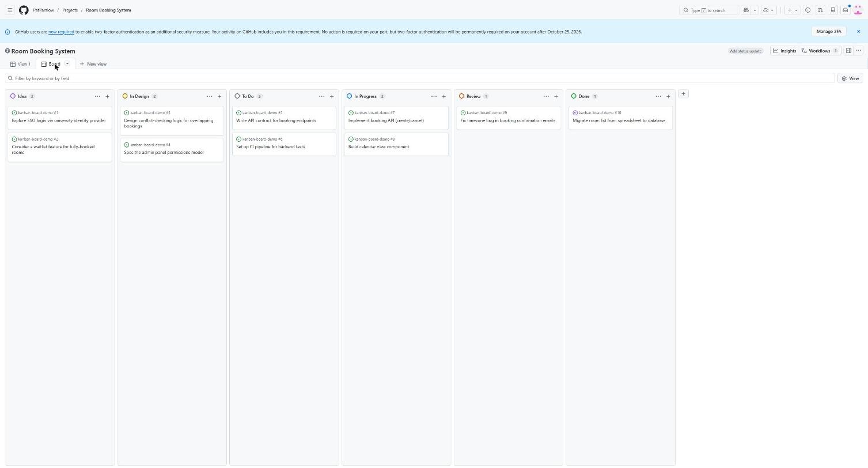Switch to the View 1 tab

(21, 64)
